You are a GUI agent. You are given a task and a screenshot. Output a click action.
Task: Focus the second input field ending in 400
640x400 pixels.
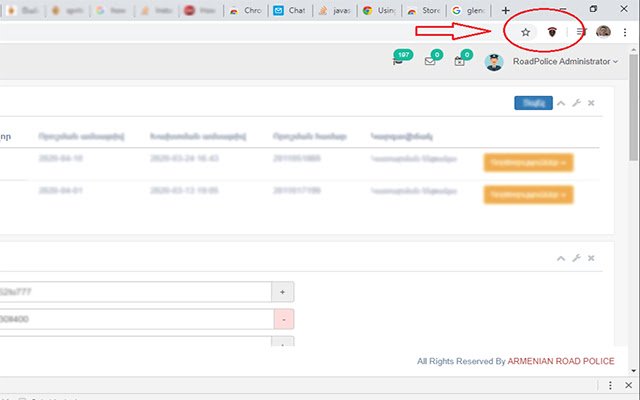(136, 319)
